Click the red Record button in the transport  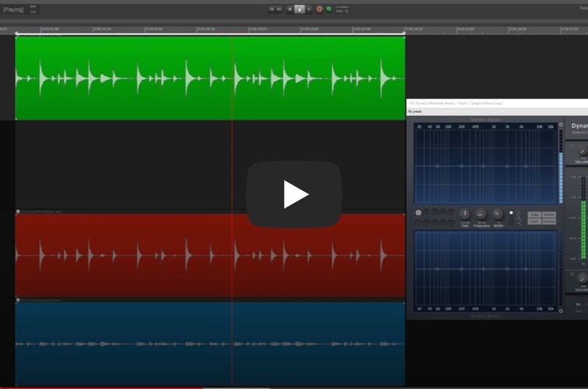tap(319, 9)
